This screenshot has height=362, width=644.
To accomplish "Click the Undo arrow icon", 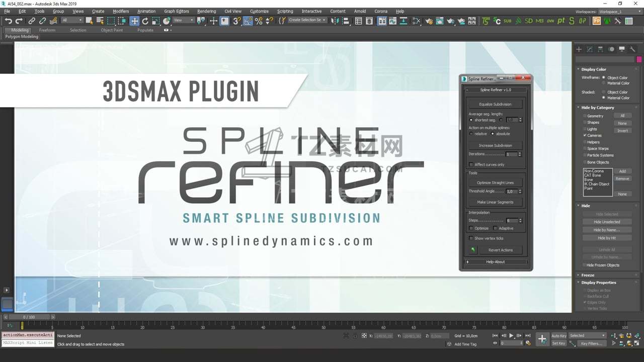I will [x=8, y=21].
